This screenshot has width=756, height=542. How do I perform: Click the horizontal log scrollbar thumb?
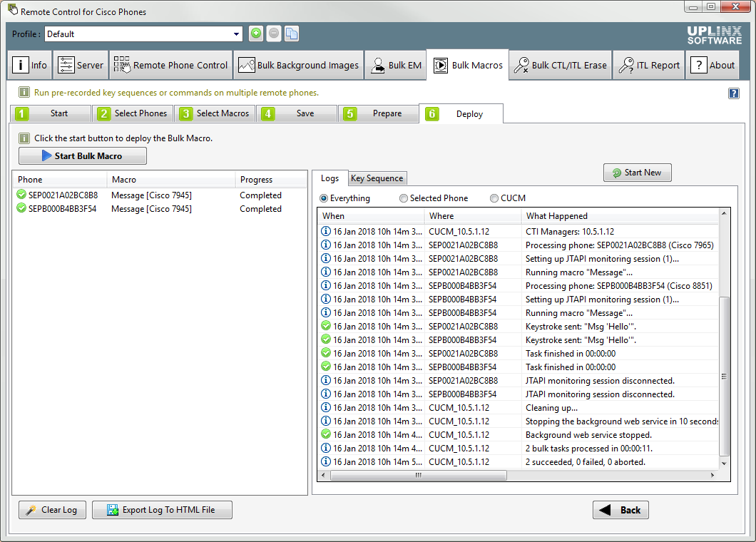point(419,476)
